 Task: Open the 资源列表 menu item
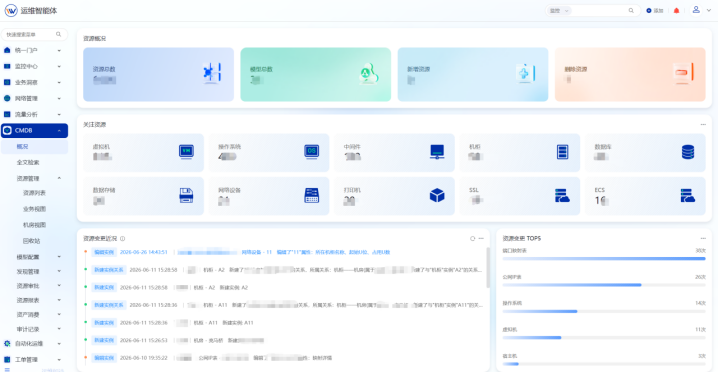pos(34,193)
